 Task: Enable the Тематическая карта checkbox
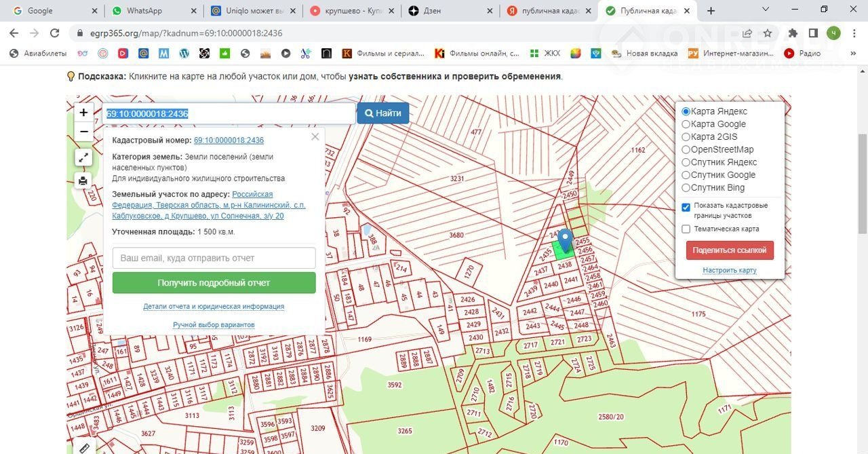(686, 229)
